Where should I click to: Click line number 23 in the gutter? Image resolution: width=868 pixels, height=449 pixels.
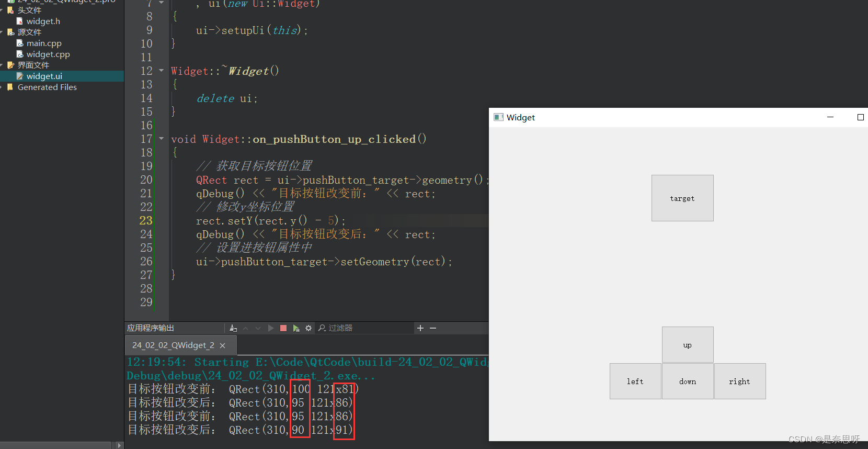point(146,221)
